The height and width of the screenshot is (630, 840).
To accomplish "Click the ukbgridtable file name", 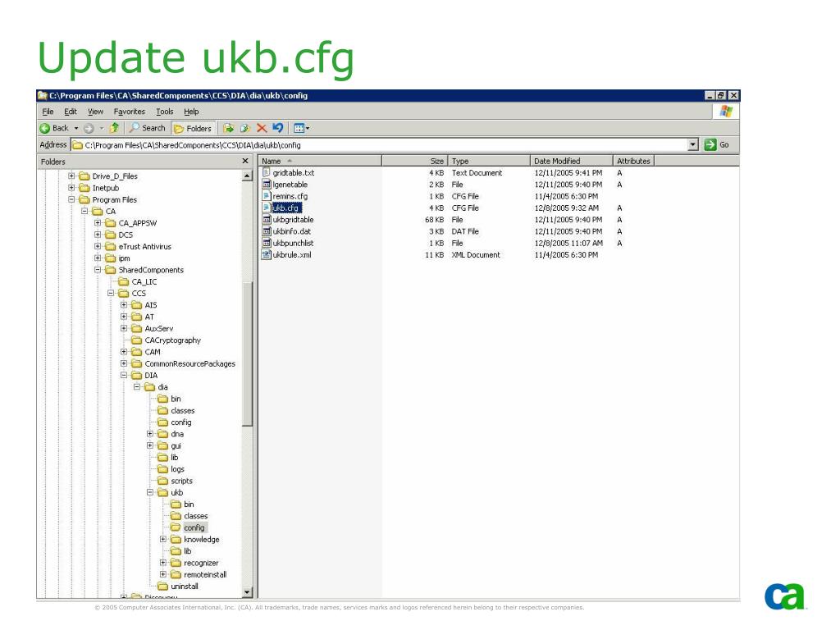I will coord(293,220).
